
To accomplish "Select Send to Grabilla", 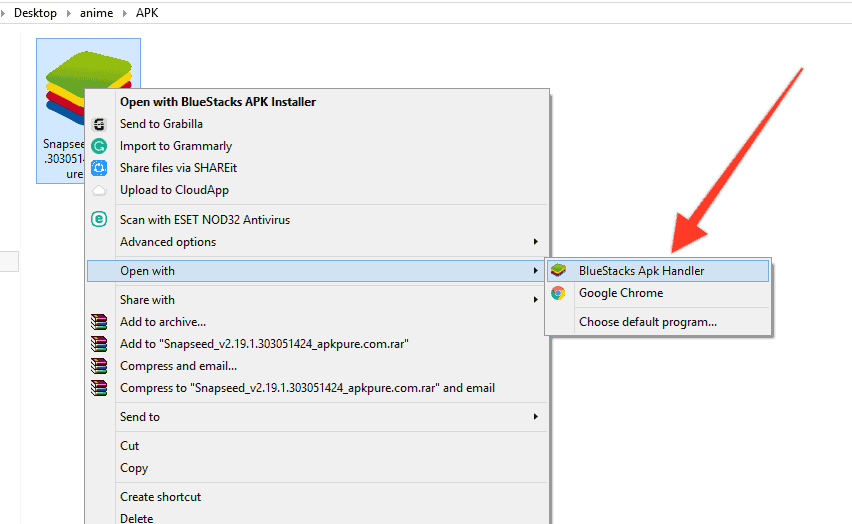I will coord(161,124).
